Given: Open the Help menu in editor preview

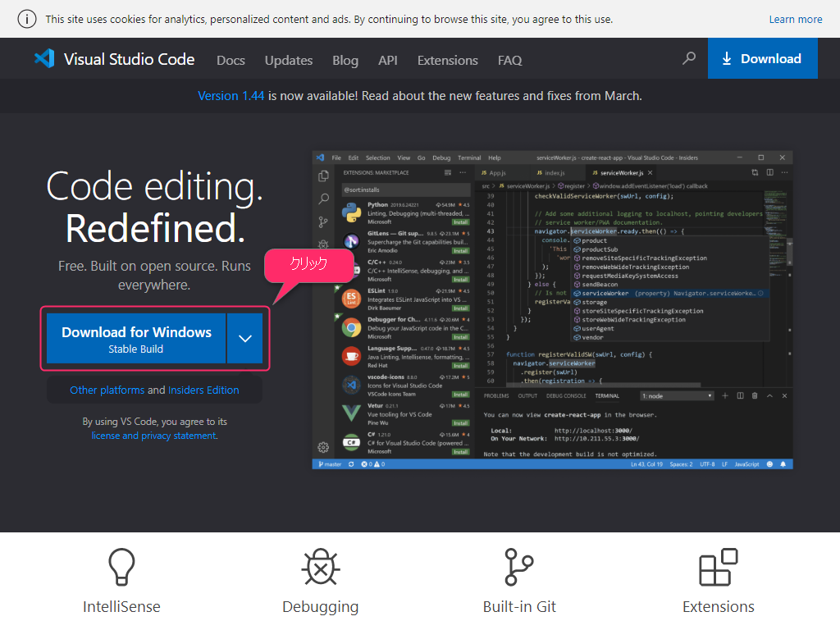Looking at the screenshot, I should [x=495, y=158].
